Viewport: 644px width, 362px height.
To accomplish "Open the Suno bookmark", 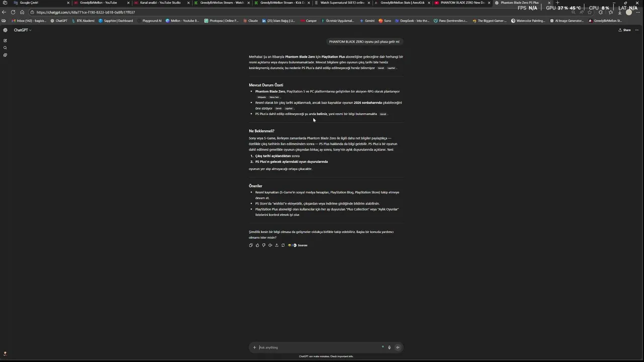I will [385, 21].
